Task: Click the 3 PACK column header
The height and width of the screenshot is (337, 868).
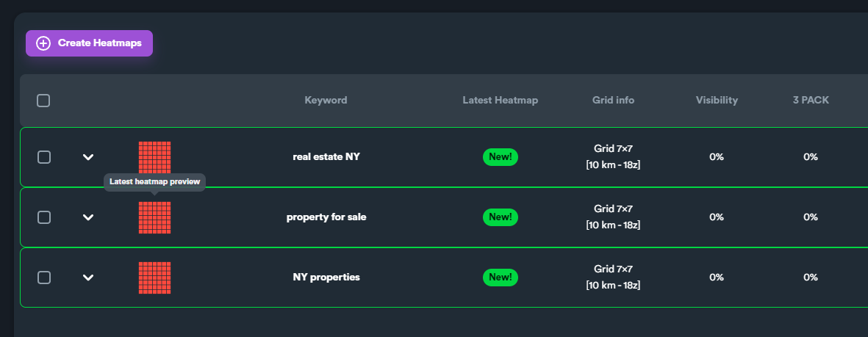Action: tap(811, 100)
